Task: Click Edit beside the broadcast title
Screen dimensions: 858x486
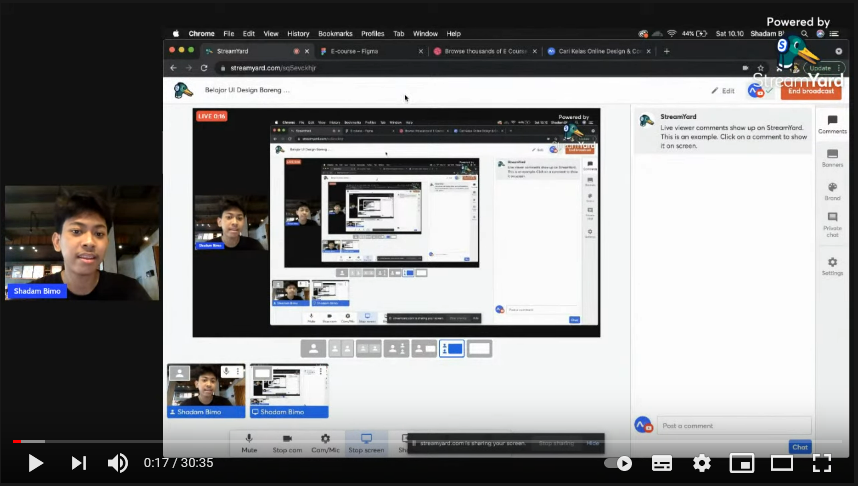Action: point(723,91)
